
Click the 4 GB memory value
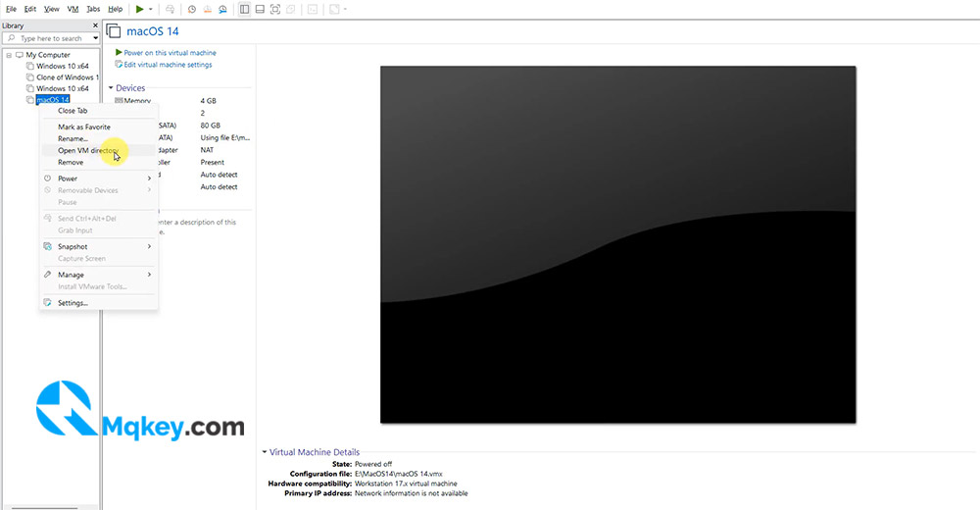coord(208,101)
